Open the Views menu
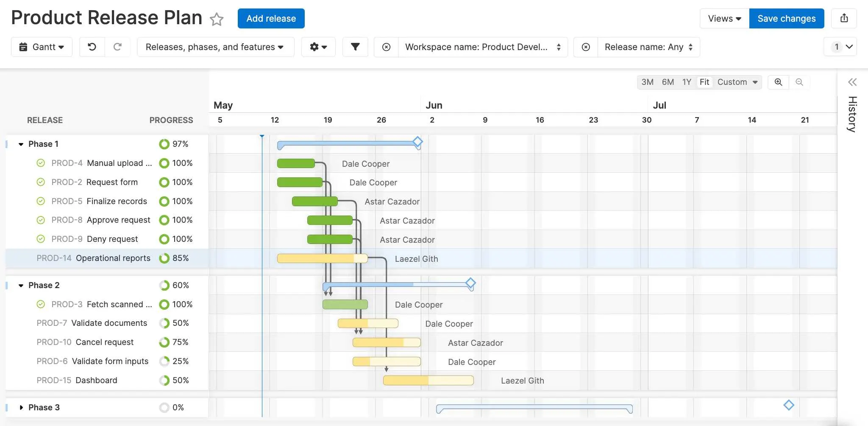Image resolution: width=868 pixels, height=426 pixels. pyautogui.click(x=723, y=18)
